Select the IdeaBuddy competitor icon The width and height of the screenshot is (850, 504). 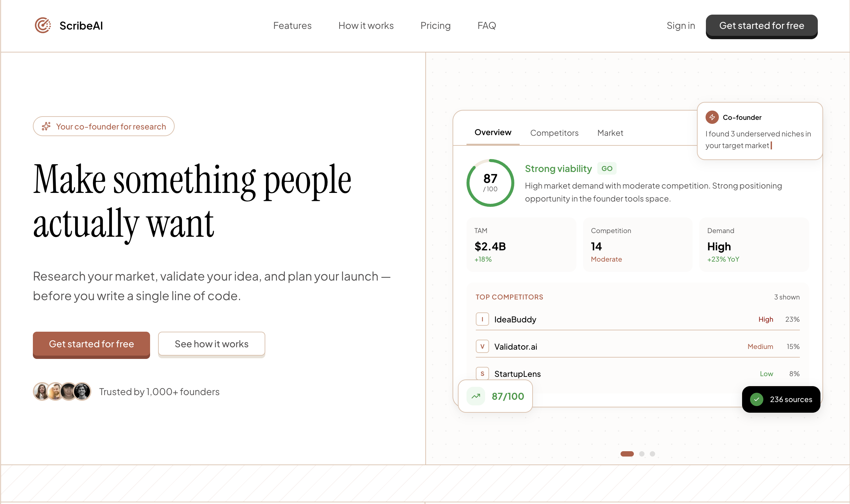click(x=482, y=319)
